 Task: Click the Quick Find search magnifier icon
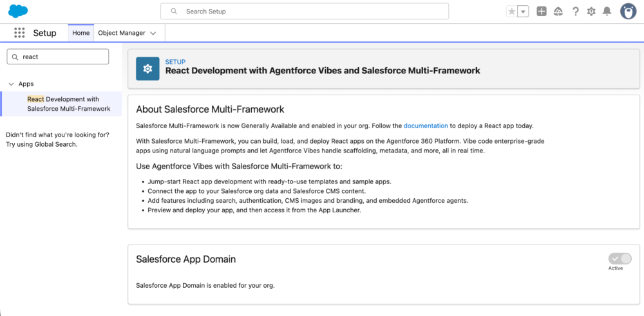pyautogui.click(x=15, y=57)
